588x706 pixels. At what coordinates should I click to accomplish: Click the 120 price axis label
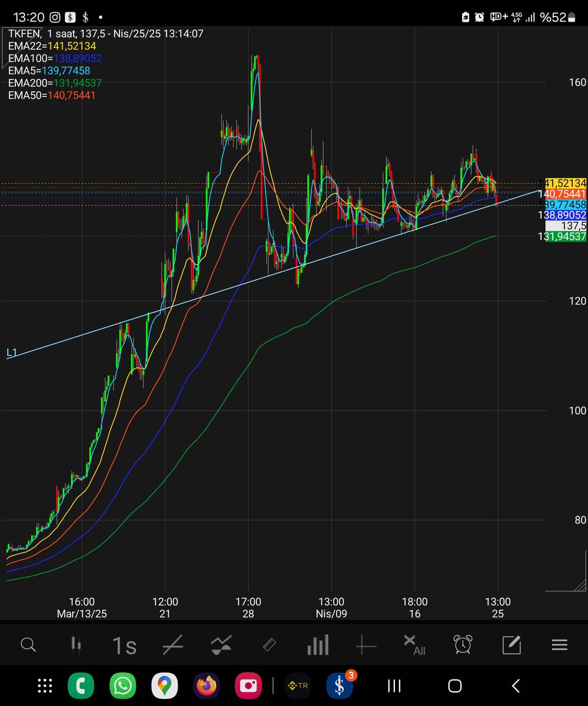coord(577,301)
